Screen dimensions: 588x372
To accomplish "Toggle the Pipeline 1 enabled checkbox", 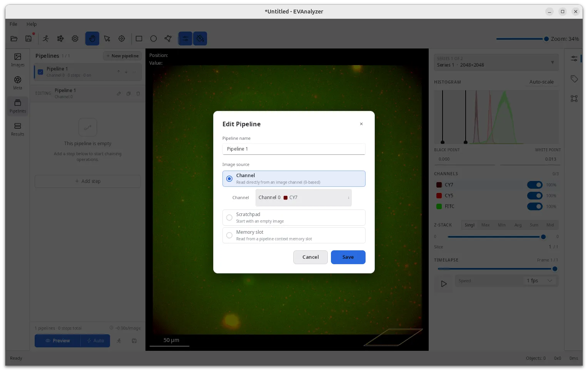I will click(x=40, y=72).
